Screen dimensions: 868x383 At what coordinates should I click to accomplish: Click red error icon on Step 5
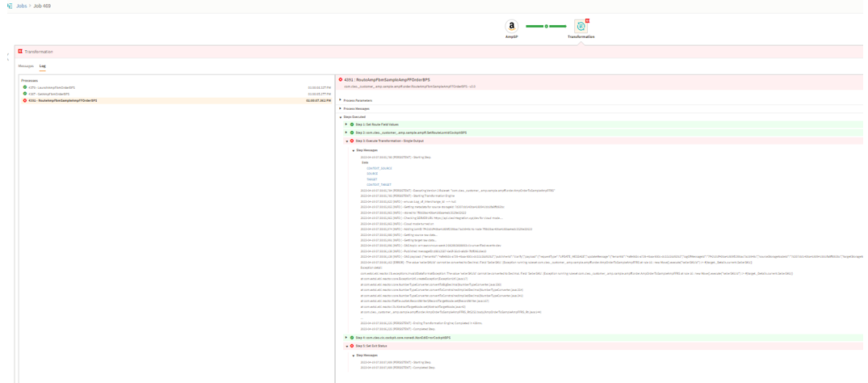[x=352, y=346]
